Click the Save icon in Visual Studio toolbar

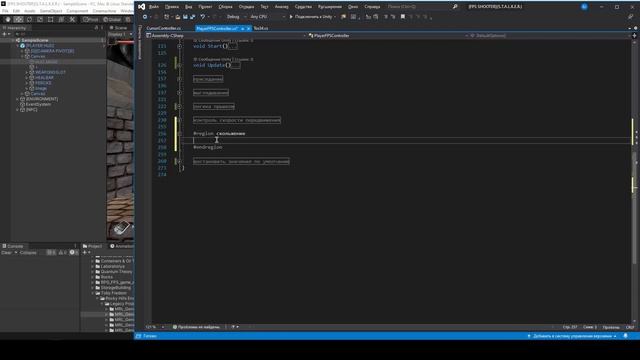click(185, 17)
